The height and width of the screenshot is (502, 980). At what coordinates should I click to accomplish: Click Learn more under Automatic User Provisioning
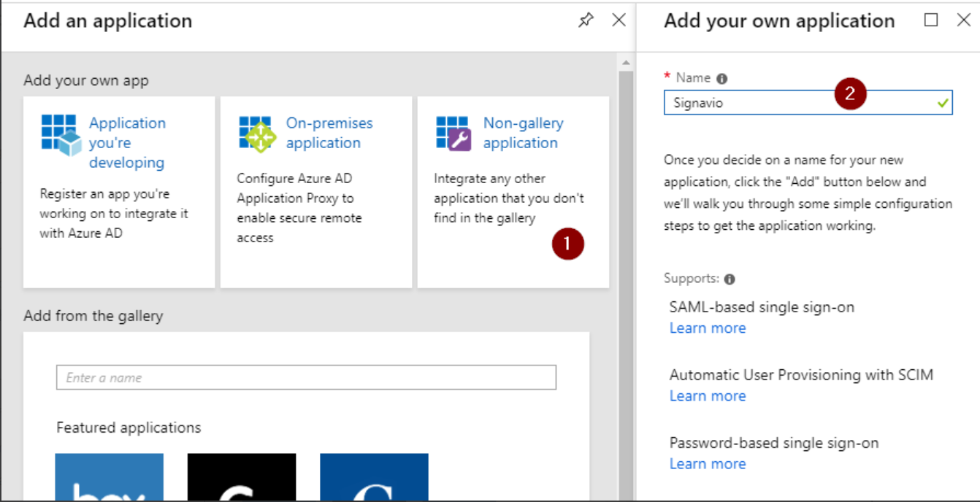708,396
